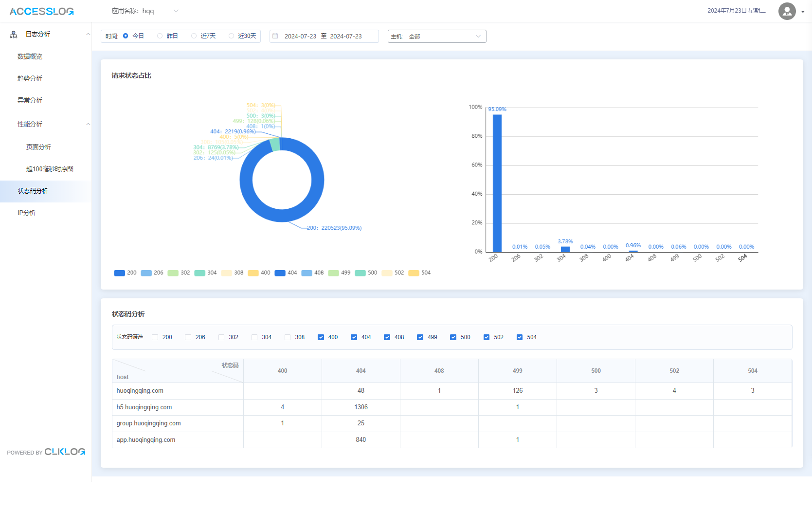The image size is (812, 529).
Task: Check the 200 status code filter
Action: (x=155, y=337)
